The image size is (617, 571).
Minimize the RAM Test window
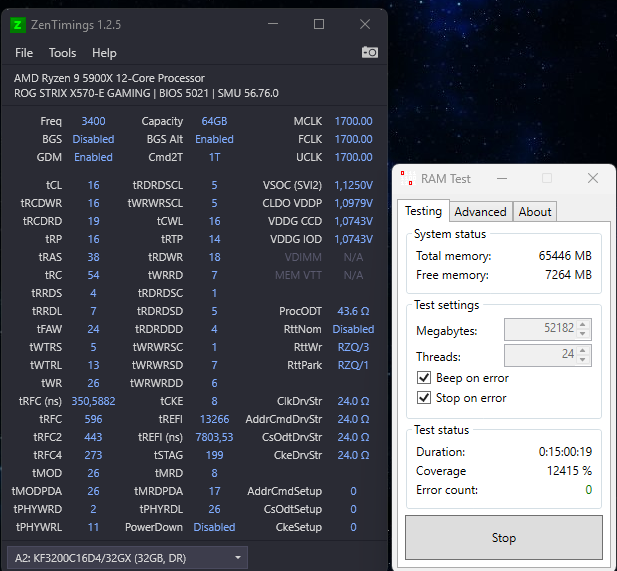502,178
